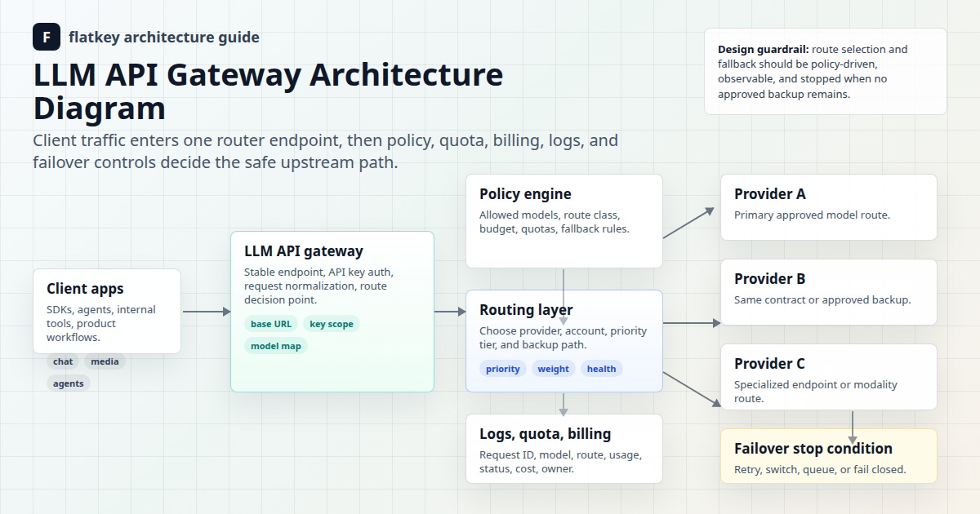This screenshot has width=980, height=514.
Task: Click Retry, switch, queue, or fail closed text
Action: click(820, 470)
